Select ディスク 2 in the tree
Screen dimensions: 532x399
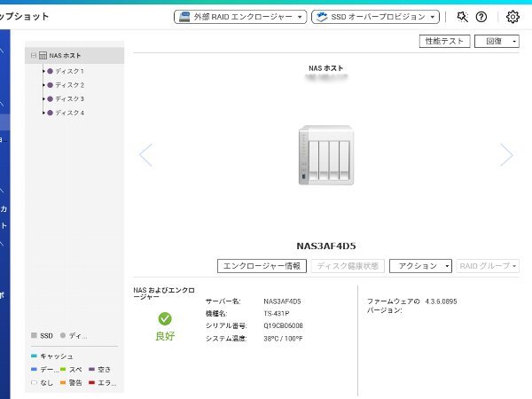(x=69, y=85)
